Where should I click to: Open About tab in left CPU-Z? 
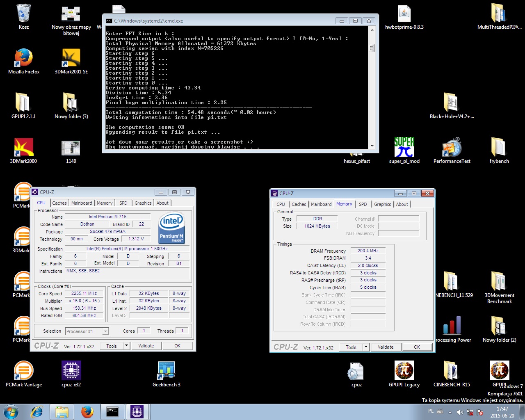pos(162,203)
